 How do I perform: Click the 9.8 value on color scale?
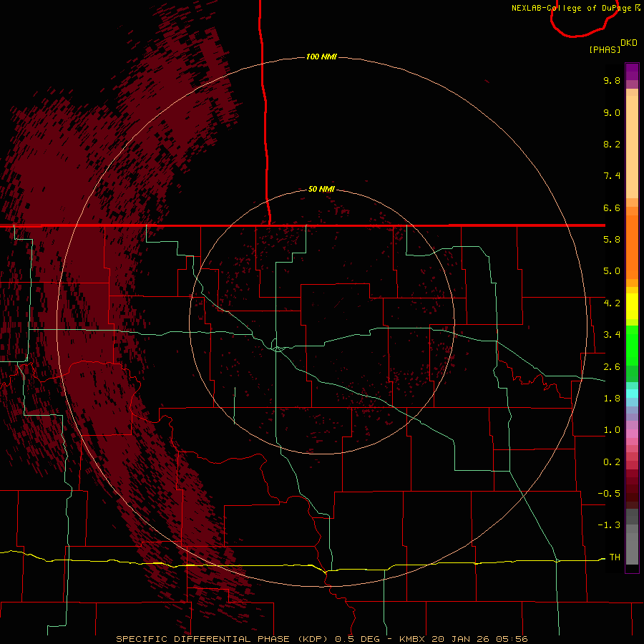pyautogui.click(x=612, y=80)
